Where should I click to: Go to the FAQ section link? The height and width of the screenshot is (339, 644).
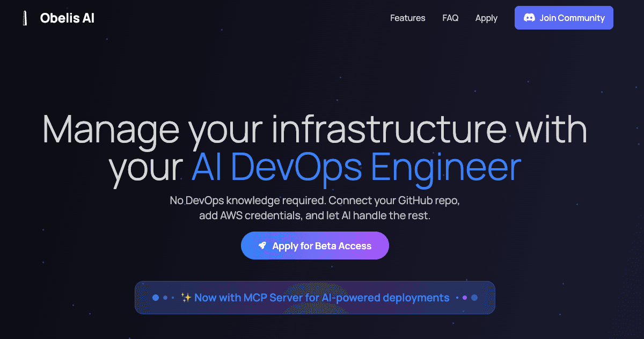point(450,18)
